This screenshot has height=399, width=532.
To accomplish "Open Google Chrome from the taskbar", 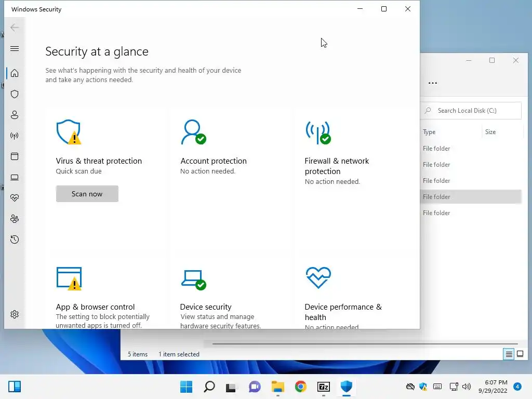I will 301,387.
